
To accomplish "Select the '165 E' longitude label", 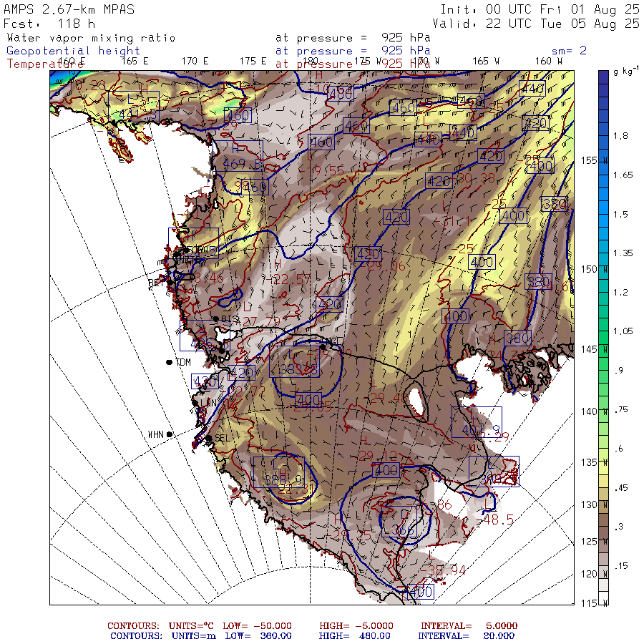I will click(135, 62).
